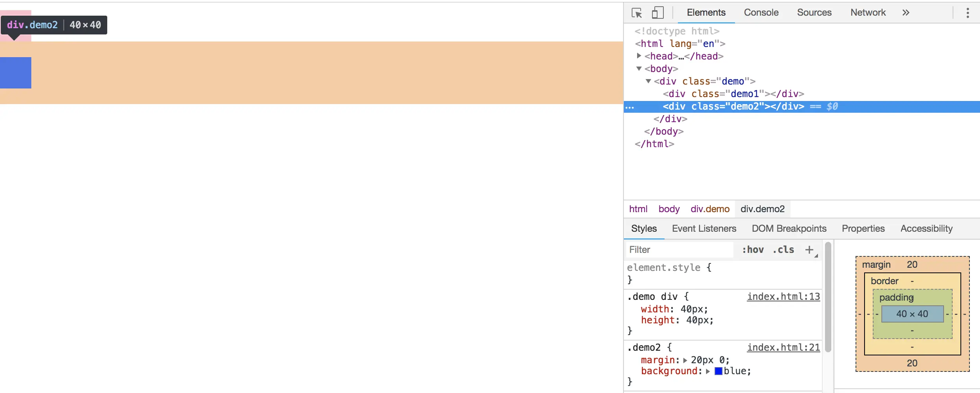Show more DevTools tabs chevron
Image resolution: width=980 pixels, height=393 pixels.
[906, 13]
